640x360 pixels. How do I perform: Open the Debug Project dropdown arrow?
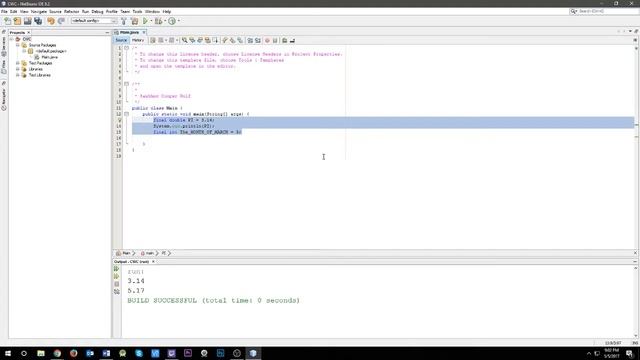pos(165,21)
